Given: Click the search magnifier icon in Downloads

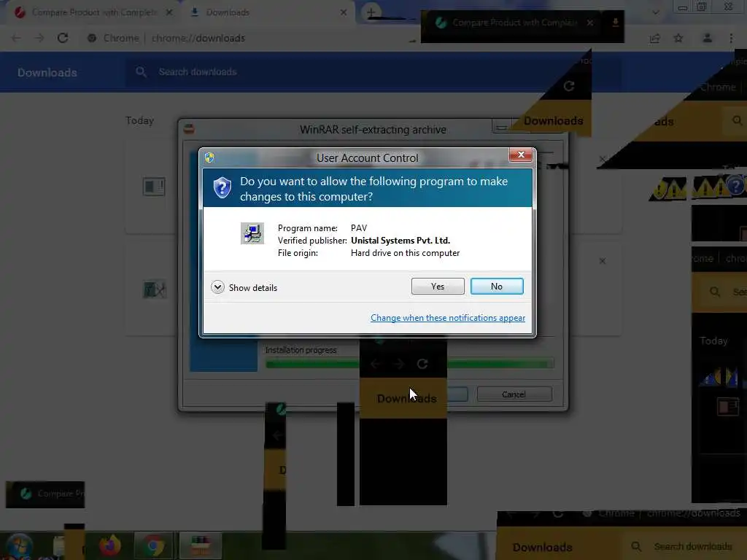Looking at the screenshot, I should point(141,72).
